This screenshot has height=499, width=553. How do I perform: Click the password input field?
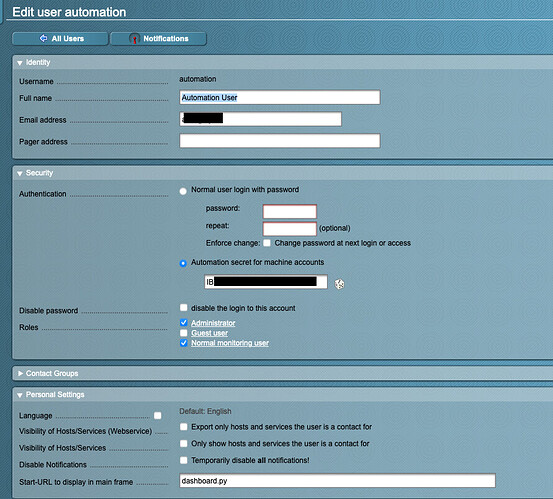point(290,212)
